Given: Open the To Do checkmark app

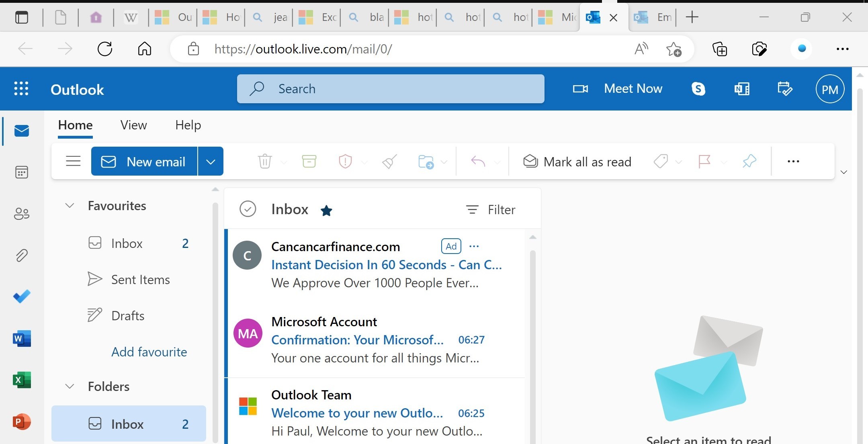Looking at the screenshot, I should click(x=21, y=297).
